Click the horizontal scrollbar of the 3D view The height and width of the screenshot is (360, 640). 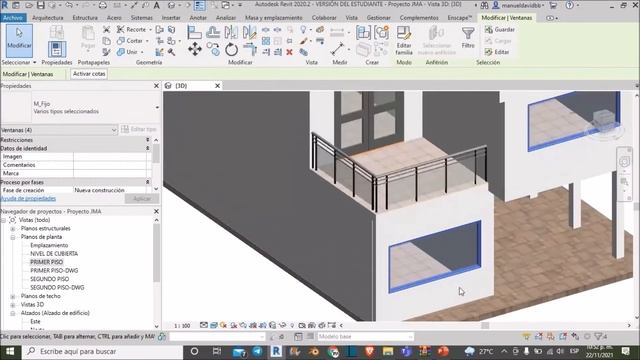tap(485, 325)
